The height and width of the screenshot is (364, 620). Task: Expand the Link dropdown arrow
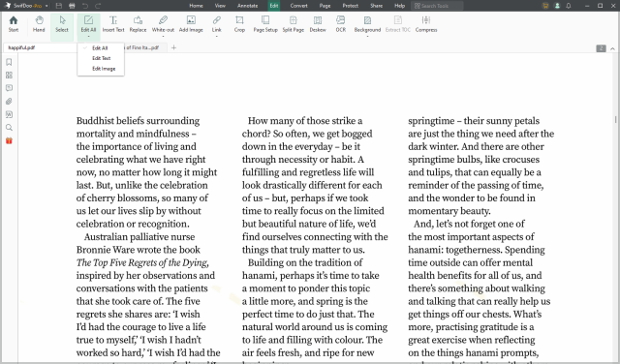tap(217, 37)
